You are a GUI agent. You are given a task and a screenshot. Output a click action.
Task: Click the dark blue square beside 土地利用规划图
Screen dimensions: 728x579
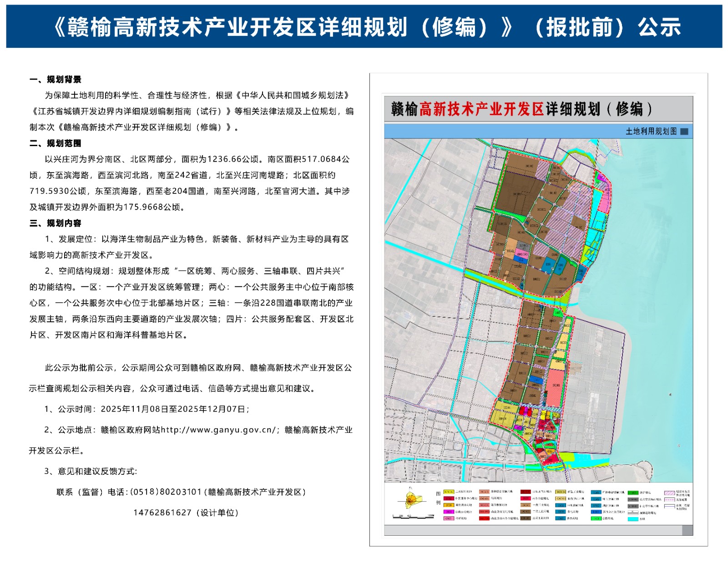[684, 132]
